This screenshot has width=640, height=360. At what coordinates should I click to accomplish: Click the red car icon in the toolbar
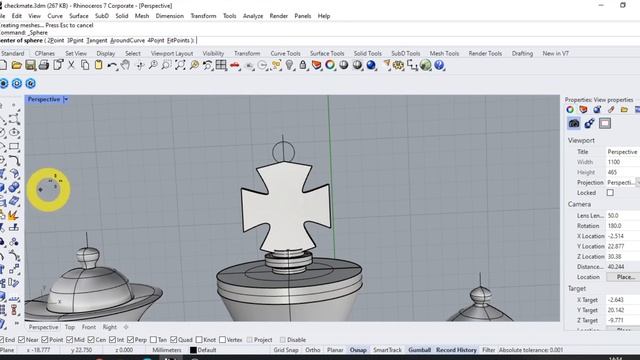tap(235, 65)
